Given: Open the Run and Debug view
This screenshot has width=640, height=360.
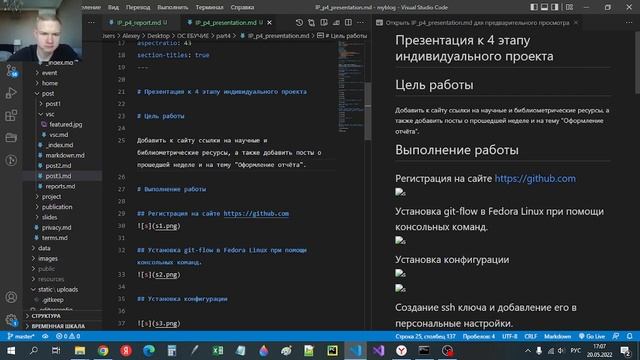Looking at the screenshot, I should pyautogui.click(x=11, y=93).
